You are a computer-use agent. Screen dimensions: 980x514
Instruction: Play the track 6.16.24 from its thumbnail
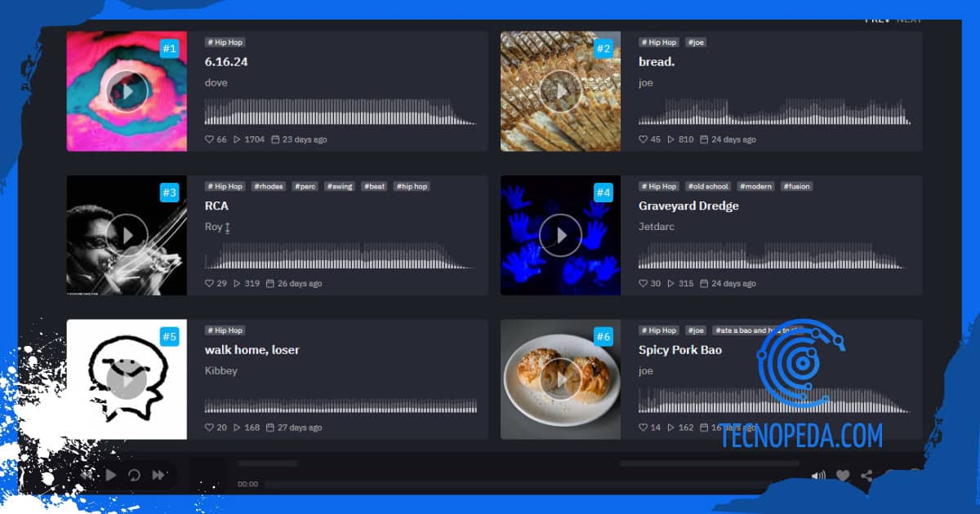(x=127, y=91)
